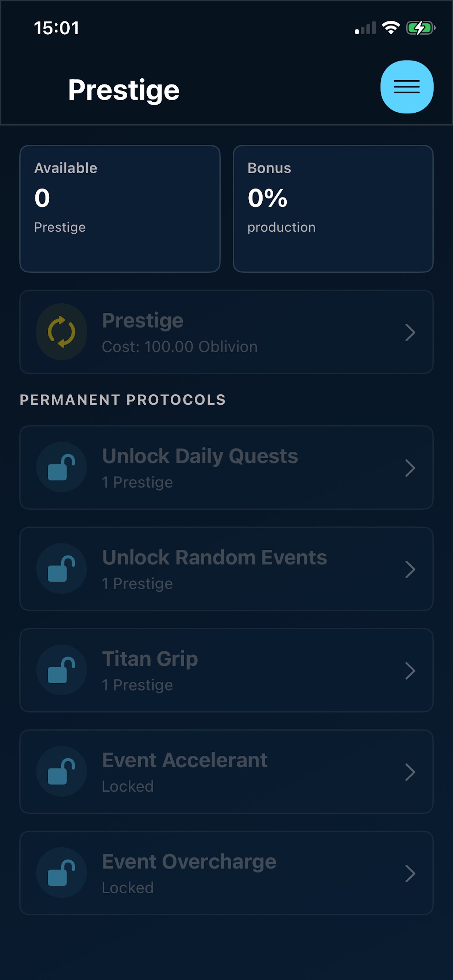The image size is (453, 980).
Task: Tap the Wi-Fi status icon
Action: (x=391, y=28)
